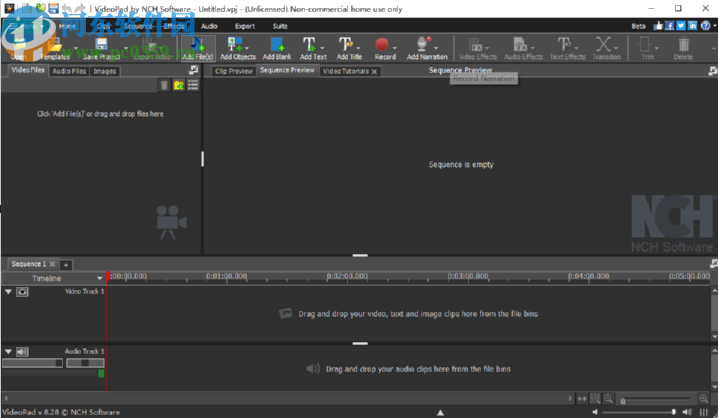Click the red playhead cursor at timeline start

click(108, 276)
